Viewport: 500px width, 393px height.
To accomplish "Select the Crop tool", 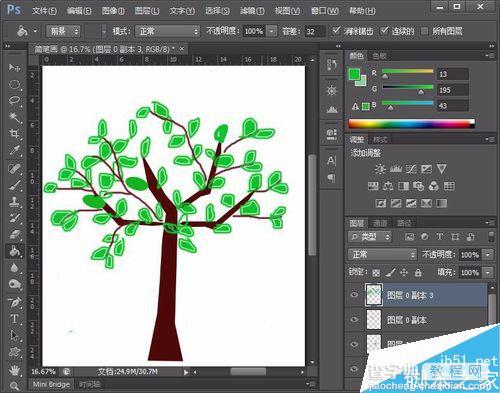I will coord(14,134).
